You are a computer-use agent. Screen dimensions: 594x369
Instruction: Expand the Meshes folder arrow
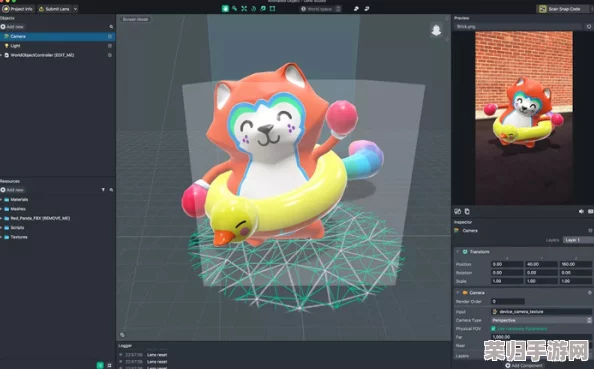coord(2,209)
